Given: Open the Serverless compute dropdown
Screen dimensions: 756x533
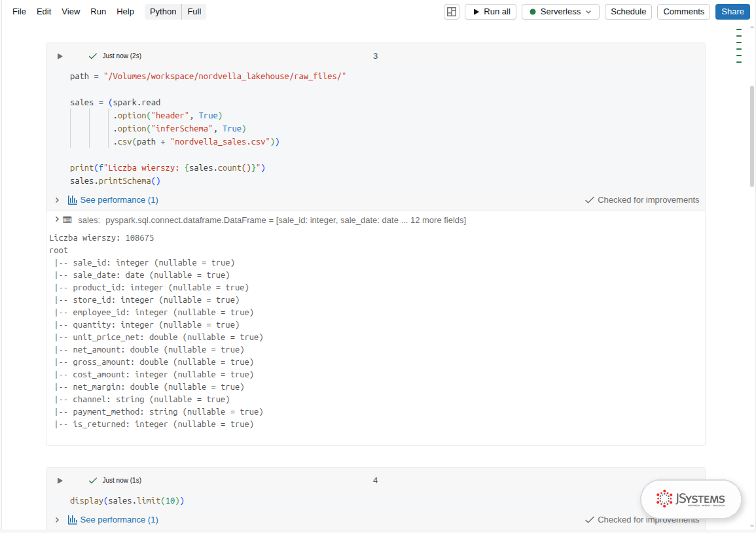Looking at the screenshot, I should click(561, 12).
